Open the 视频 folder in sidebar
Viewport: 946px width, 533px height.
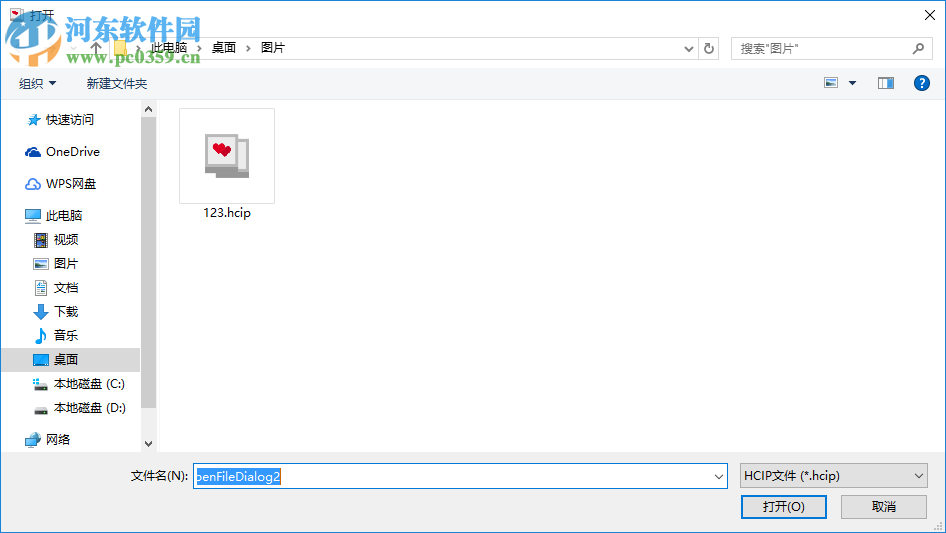tap(66, 240)
